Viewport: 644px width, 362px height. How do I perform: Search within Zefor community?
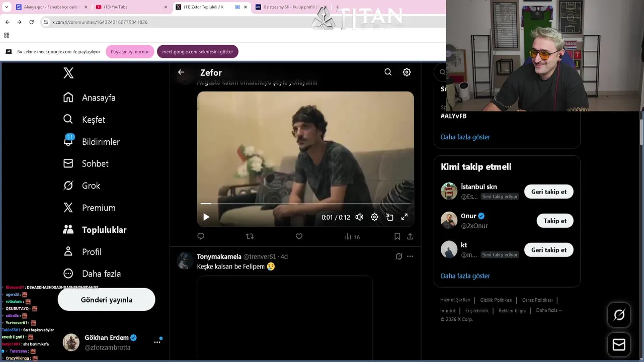click(388, 72)
